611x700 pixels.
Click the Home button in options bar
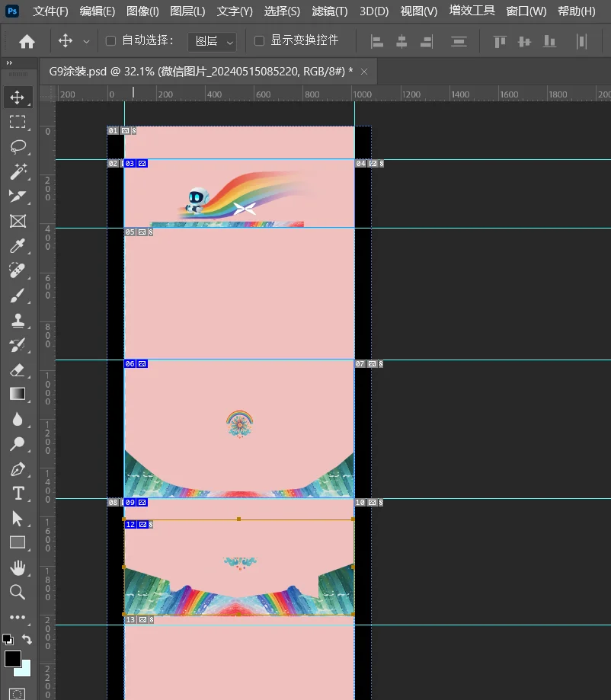click(27, 41)
